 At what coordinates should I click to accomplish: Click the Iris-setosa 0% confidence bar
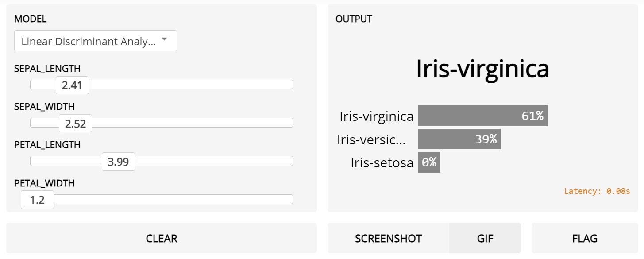pos(429,162)
